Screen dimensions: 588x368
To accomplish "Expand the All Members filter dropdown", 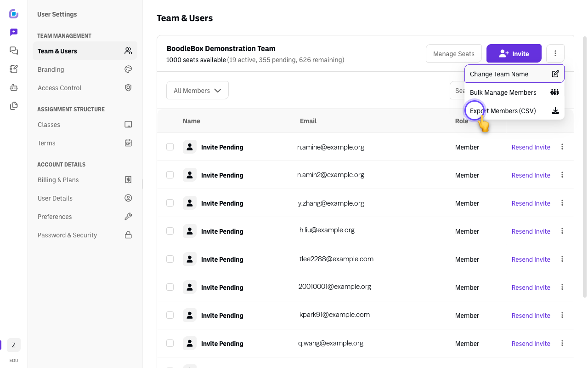I will pyautogui.click(x=198, y=91).
